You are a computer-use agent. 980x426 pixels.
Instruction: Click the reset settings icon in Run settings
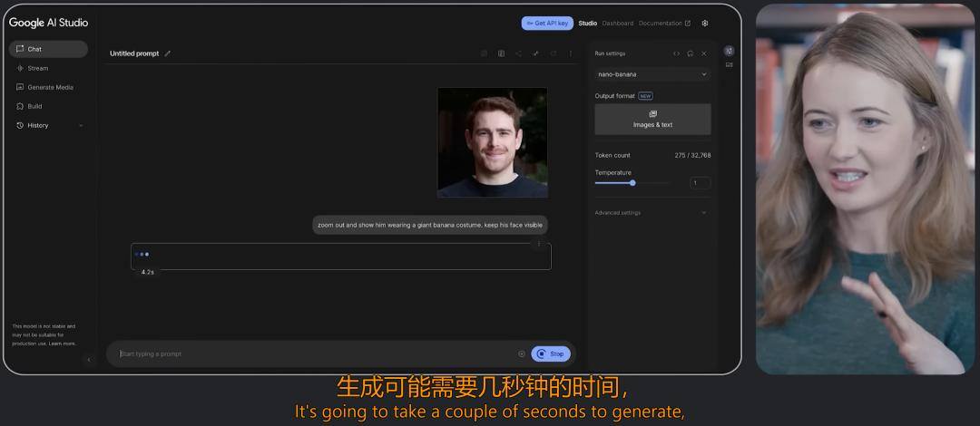tap(690, 53)
